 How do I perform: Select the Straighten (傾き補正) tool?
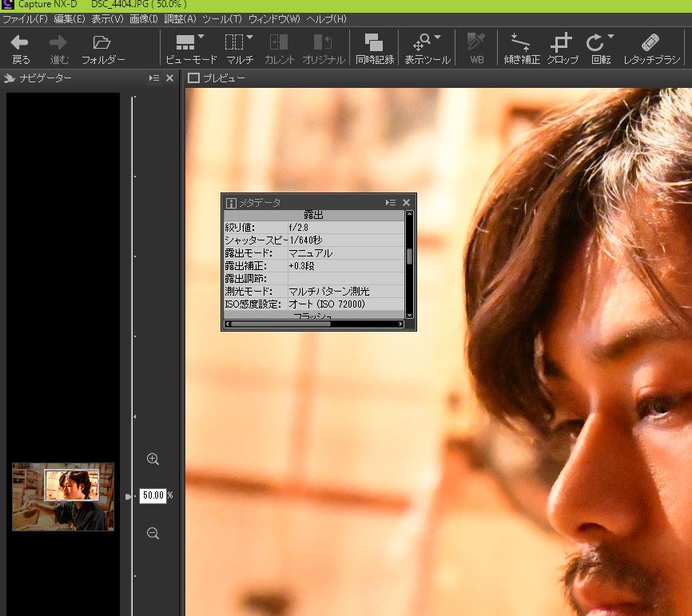pyautogui.click(x=522, y=43)
